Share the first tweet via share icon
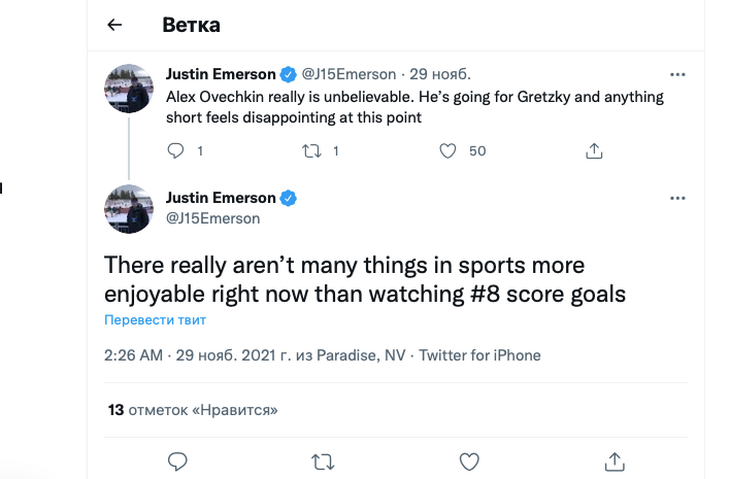This screenshot has height=479, width=730. (x=594, y=151)
